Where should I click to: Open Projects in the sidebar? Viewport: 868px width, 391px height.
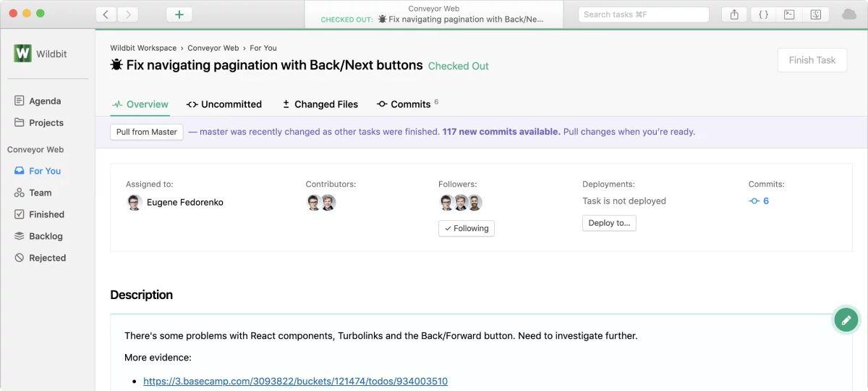pos(40,123)
